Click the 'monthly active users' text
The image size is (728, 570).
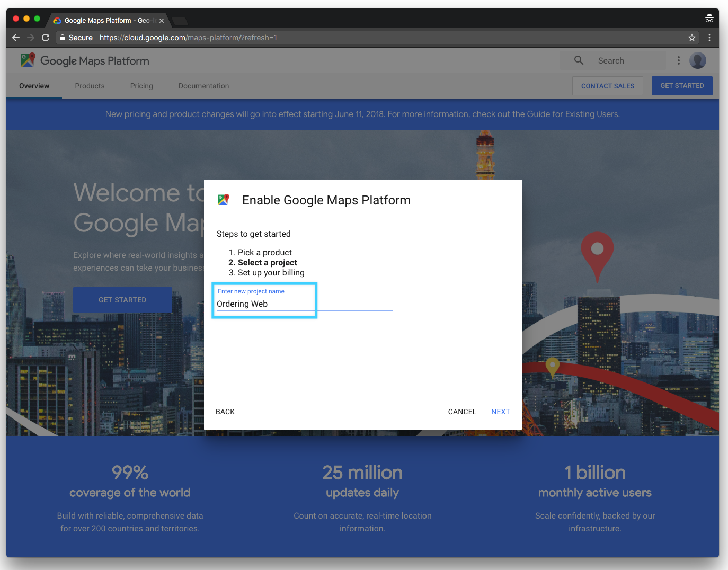click(595, 493)
